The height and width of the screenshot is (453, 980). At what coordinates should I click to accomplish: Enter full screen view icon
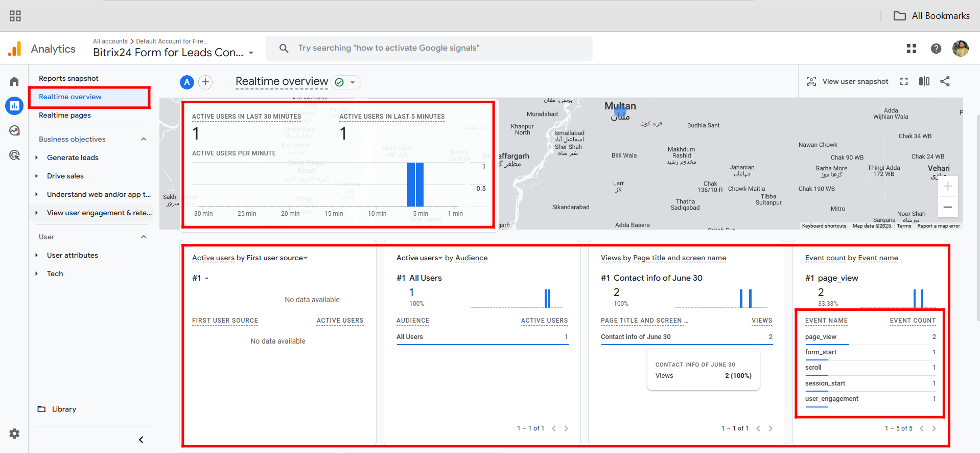pos(904,81)
